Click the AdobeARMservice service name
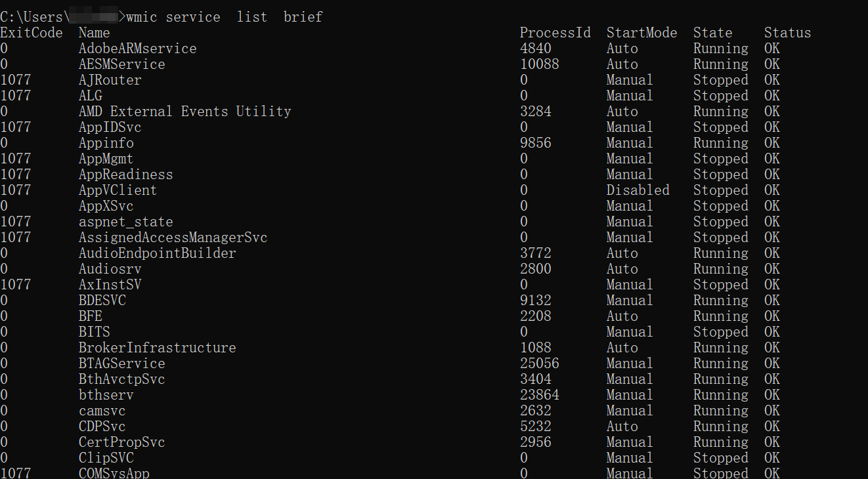This screenshot has height=479, width=868. click(x=137, y=49)
